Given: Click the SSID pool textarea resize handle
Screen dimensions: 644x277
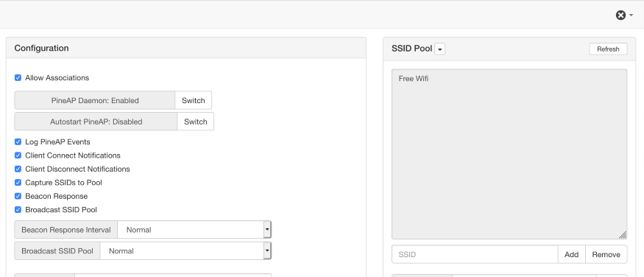Looking at the screenshot, I should click(x=623, y=235).
